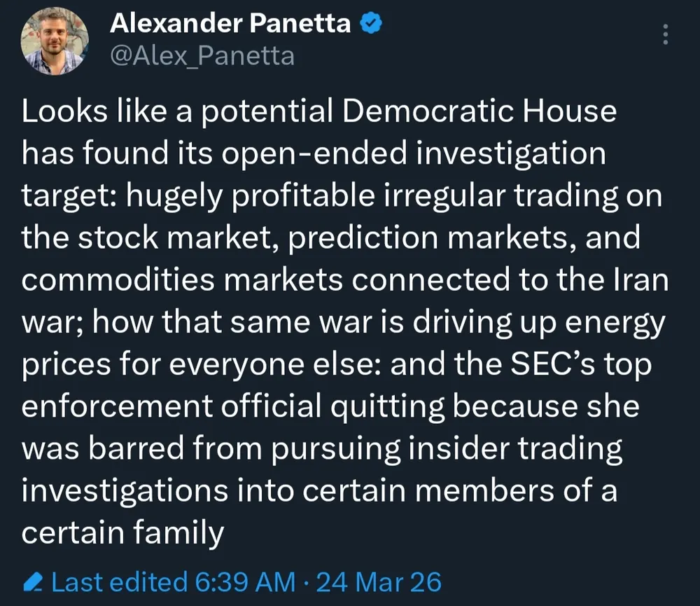Open the @Alex_Panetta handle link
The width and height of the screenshot is (700, 606).
(x=202, y=55)
